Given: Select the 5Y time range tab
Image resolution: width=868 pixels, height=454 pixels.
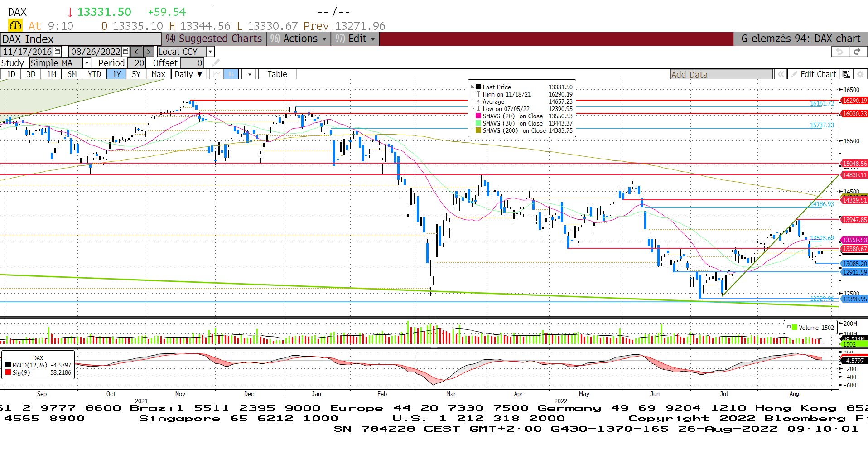Looking at the screenshot, I should coord(136,74).
